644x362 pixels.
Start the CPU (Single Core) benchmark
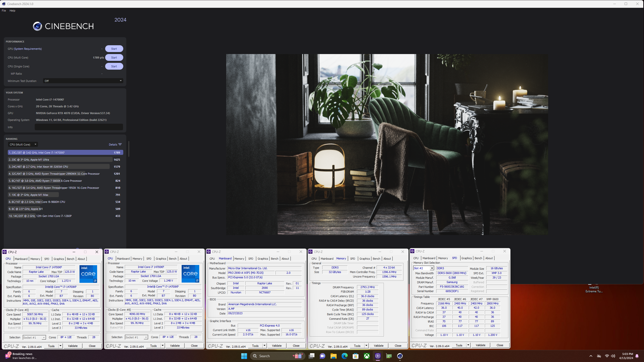[x=114, y=66]
